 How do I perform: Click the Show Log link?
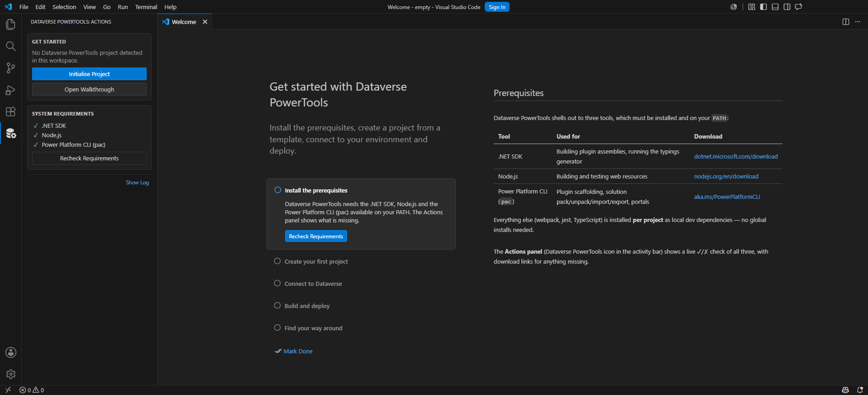pos(137,183)
